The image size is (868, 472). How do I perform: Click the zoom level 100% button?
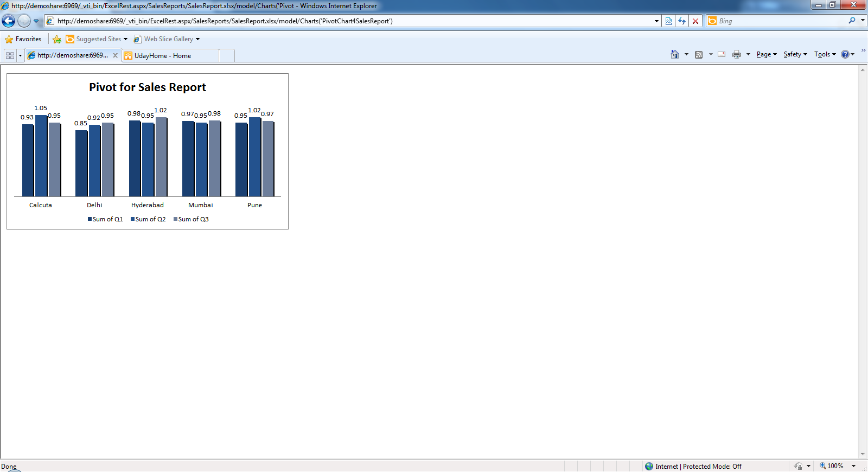pyautogui.click(x=831, y=466)
